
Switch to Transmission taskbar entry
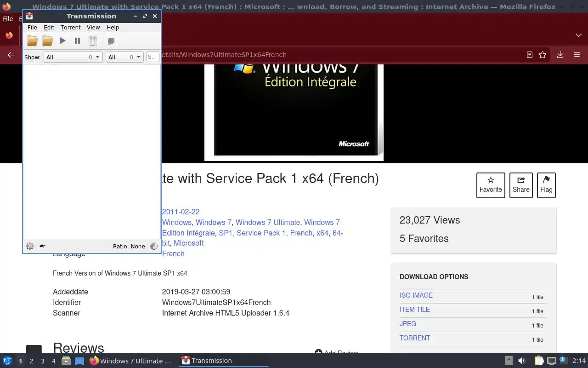tap(224, 361)
